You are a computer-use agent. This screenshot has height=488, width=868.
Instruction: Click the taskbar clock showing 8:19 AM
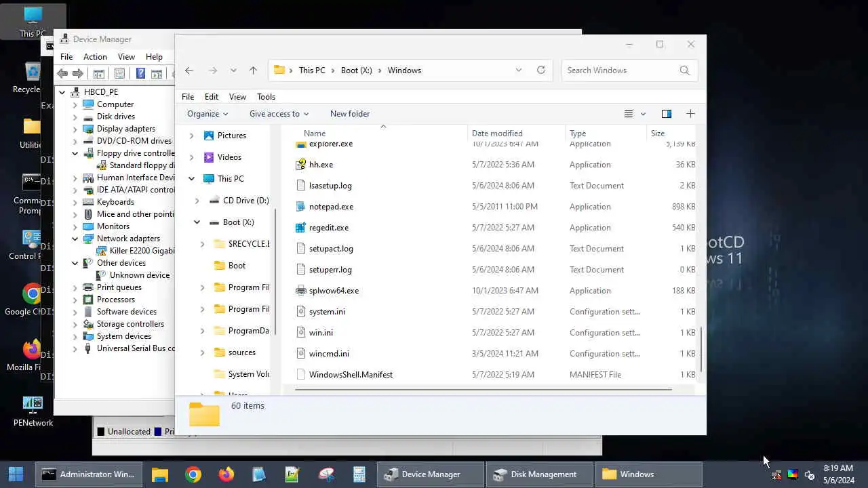click(838, 474)
